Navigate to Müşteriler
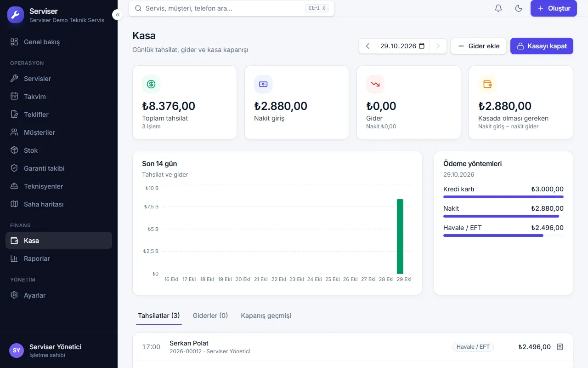Image resolution: width=588 pixels, height=368 pixels. pyautogui.click(x=59, y=132)
